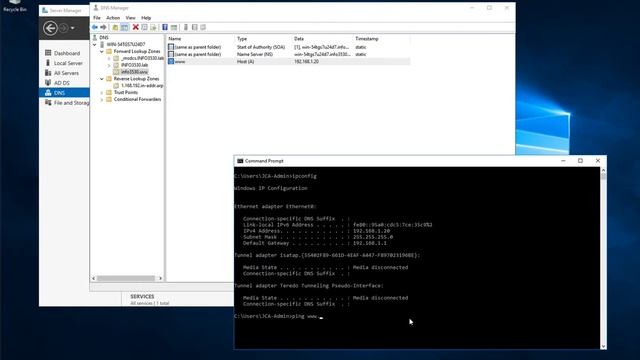Click the blue Help toolbar icon
The height and width of the screenshot is (360, 640).
(x=165, y=27)
